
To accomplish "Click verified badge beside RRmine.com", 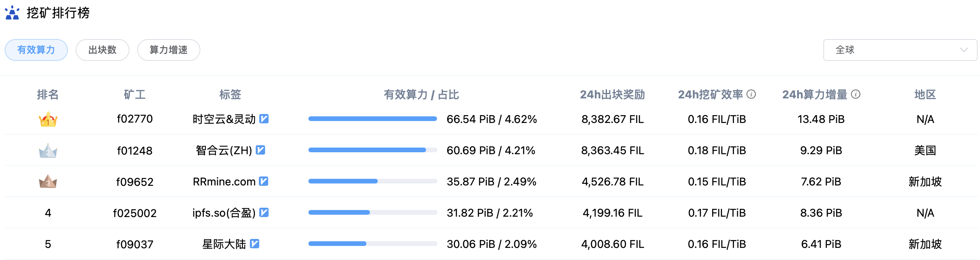I will (x=264, y=181).
